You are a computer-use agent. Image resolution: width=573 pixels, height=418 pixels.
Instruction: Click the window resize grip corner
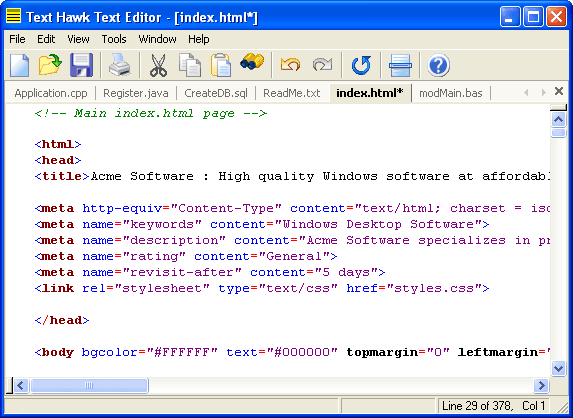[562, 407]
